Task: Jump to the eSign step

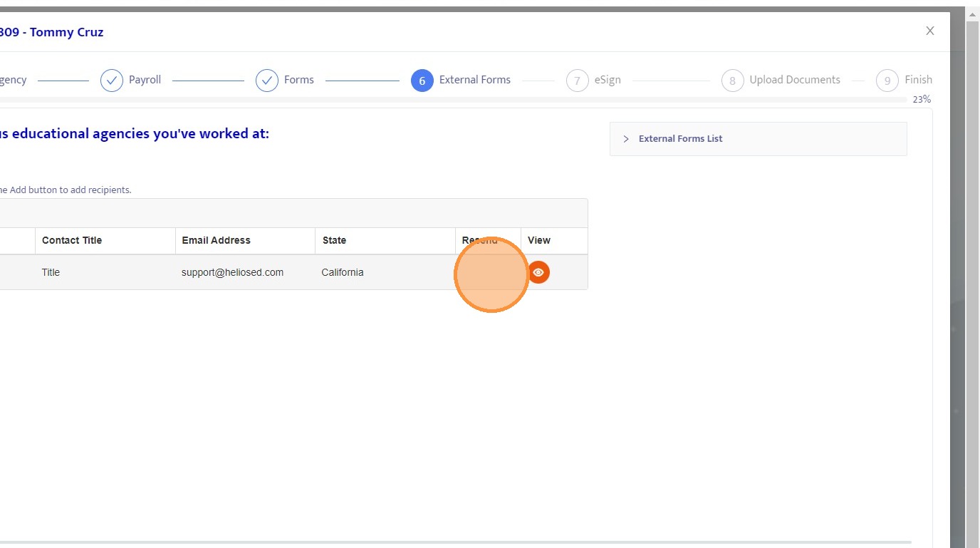Action: (593, 81)
